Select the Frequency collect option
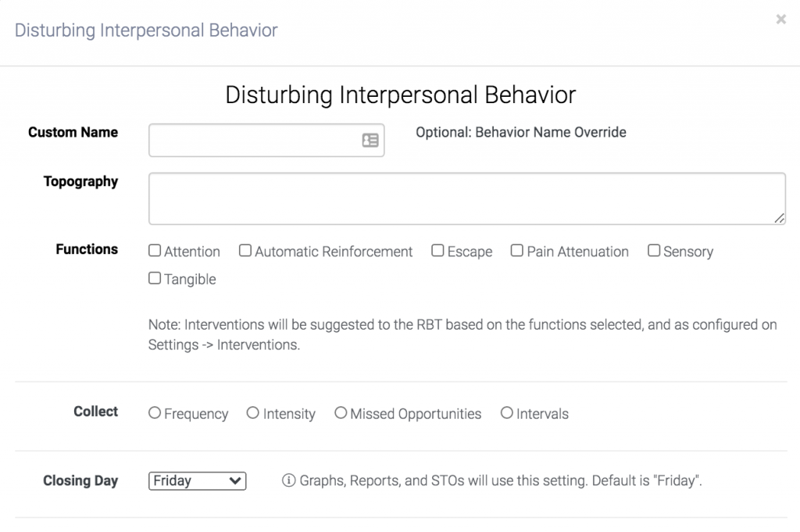Screen dimensions: 800x532 (x=155, y=412)
